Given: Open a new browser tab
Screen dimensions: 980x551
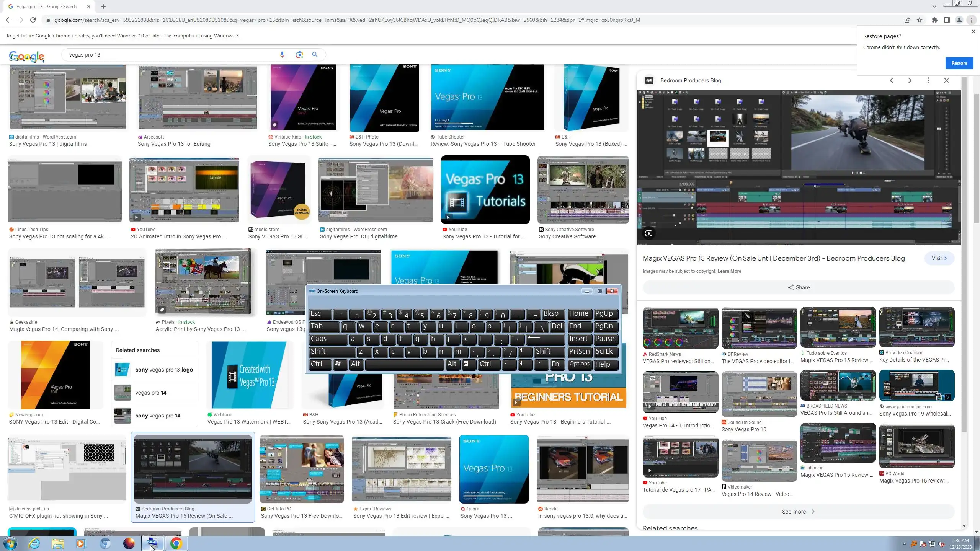Looking at the screenshot, I should [x=103, y=7].
